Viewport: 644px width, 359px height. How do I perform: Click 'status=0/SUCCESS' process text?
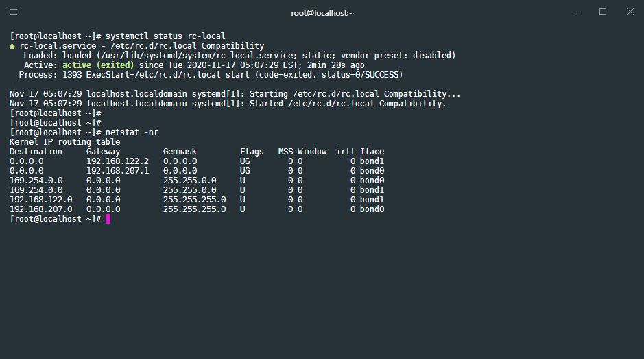click(361, 75)
